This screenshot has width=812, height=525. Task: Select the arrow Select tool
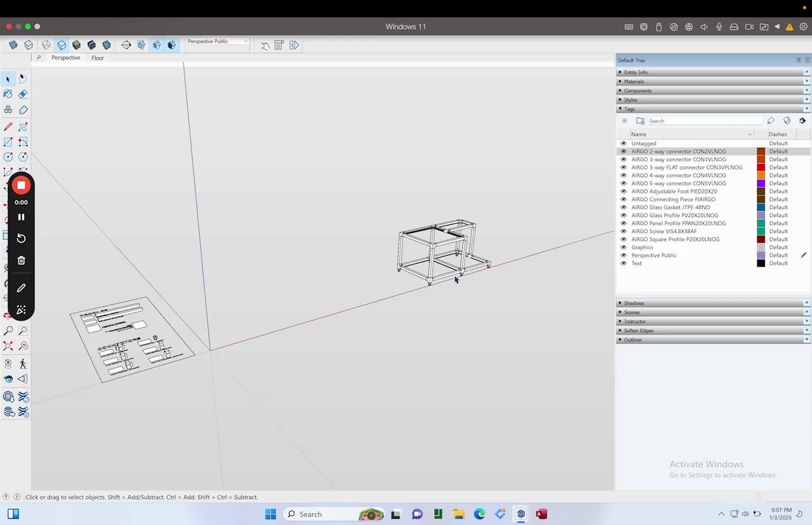click(8, 79)
